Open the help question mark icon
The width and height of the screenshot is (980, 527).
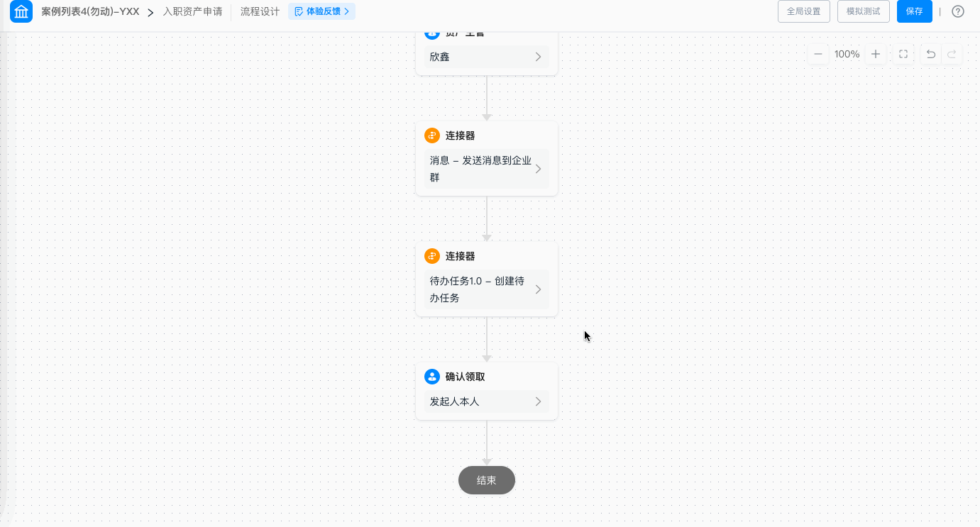[958, 11]
